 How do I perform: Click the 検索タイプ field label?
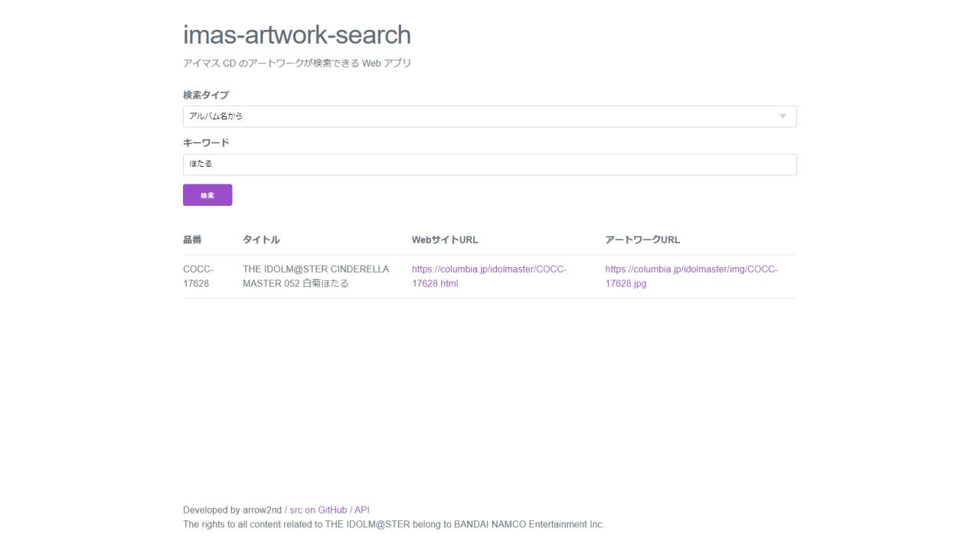pyautogui.click(x=206, y=95)
